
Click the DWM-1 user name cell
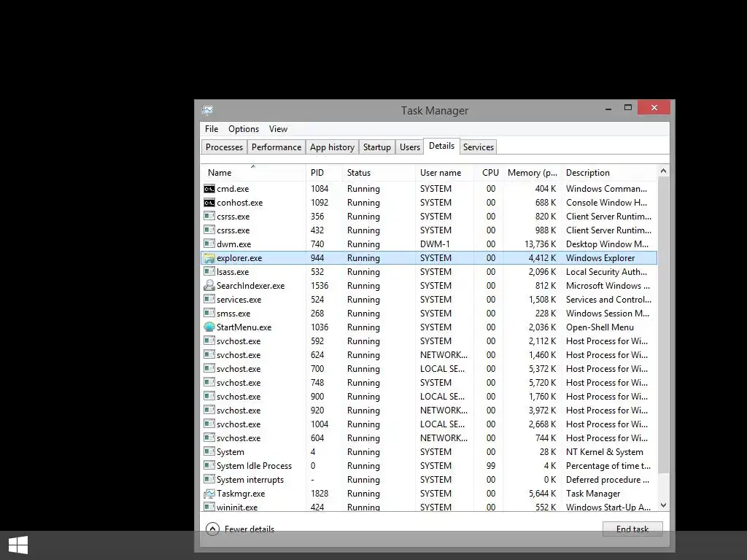tap(435, 244)
